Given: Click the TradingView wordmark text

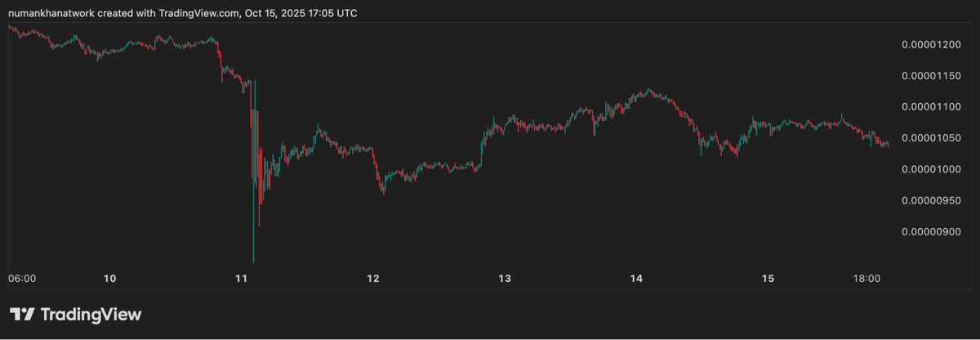Looking at the screenshot, I should (x=90, y=315).
